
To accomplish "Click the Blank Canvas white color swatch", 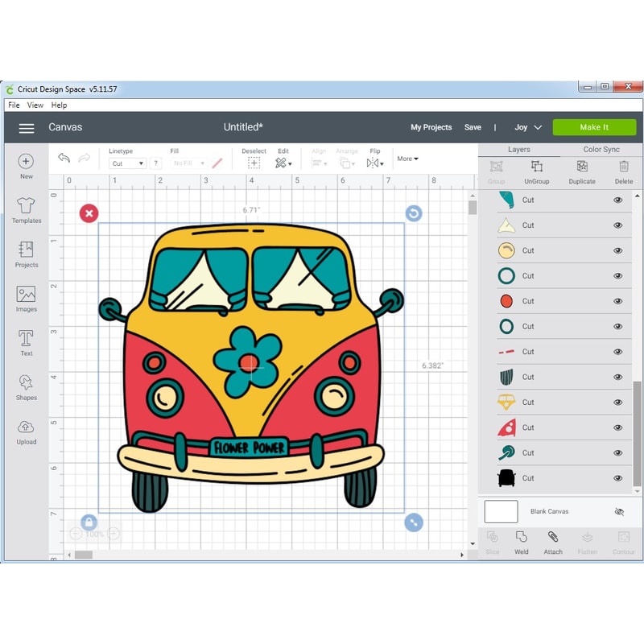I will [501, 512].
